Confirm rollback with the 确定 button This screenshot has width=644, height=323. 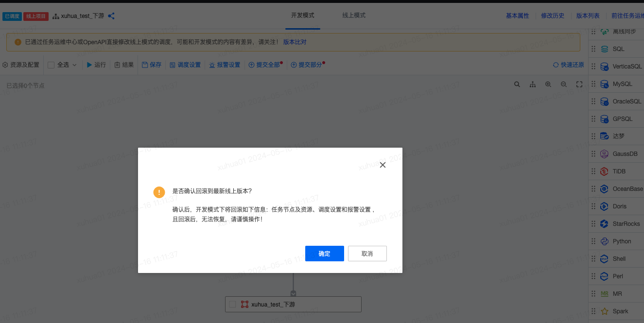coord(325,254)
